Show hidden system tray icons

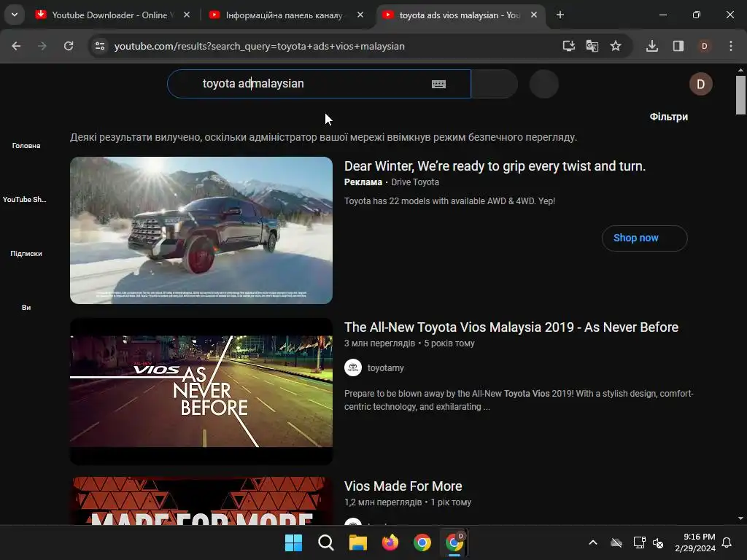point(593,542)
